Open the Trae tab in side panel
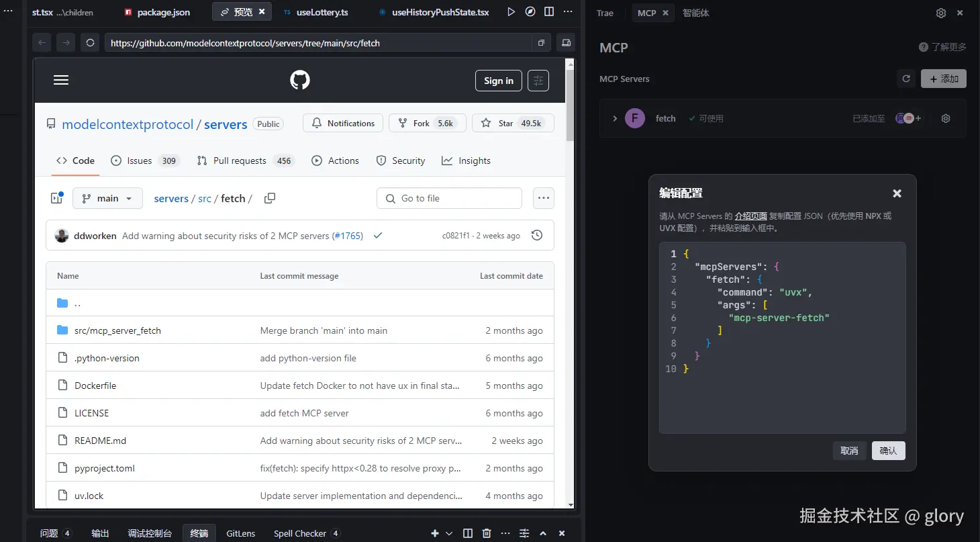The image size is (980, 542). 605,13
